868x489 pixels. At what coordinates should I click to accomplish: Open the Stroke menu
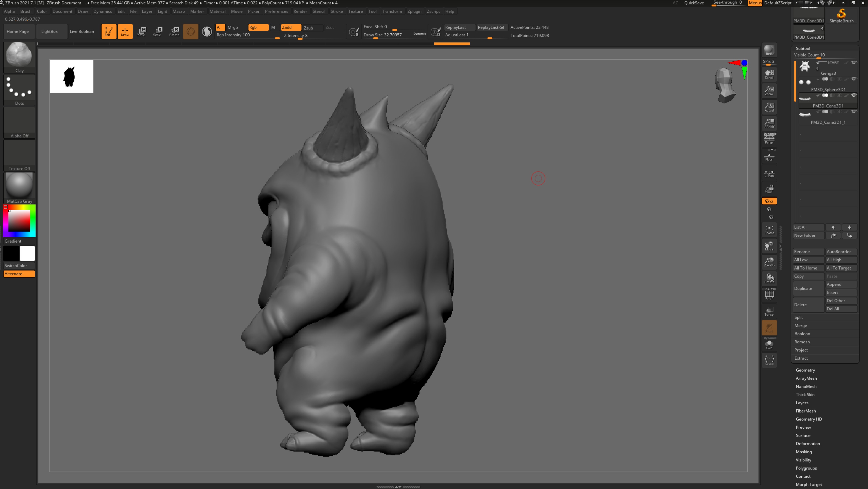tap(336, 11)
